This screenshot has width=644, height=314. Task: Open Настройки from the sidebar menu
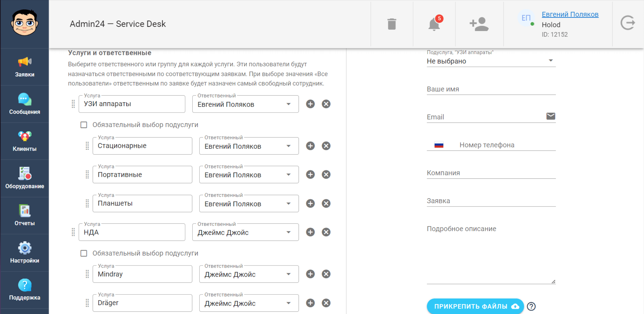[24, 252]
